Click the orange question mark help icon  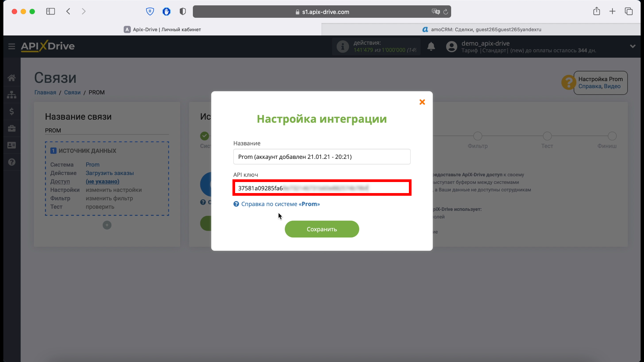point(568,82)
